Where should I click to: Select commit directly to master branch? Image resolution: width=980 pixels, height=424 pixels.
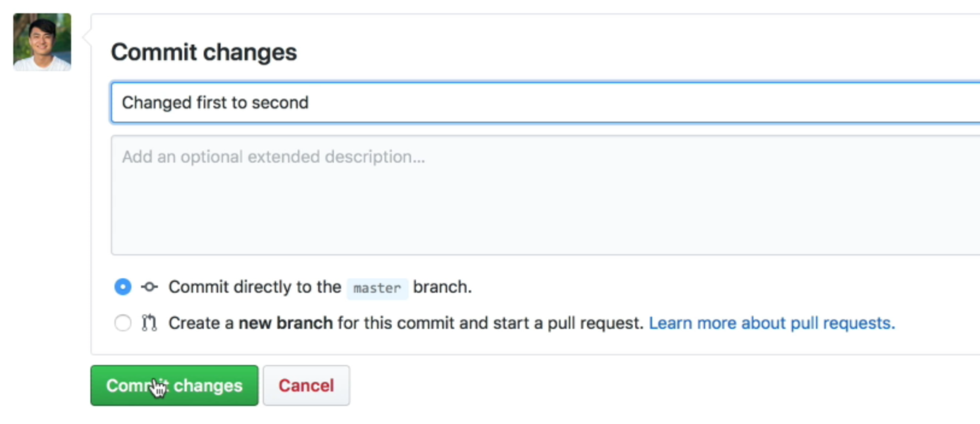coord(122,287)
